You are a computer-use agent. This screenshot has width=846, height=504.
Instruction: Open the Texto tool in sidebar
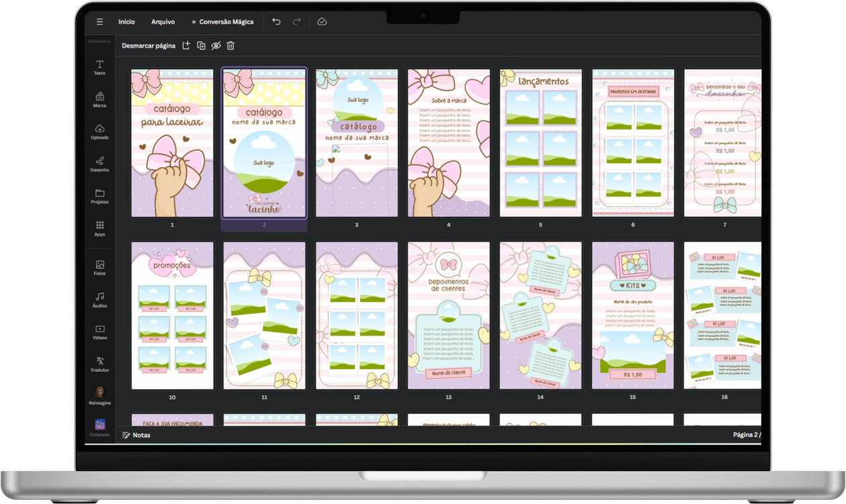[99, 66]
